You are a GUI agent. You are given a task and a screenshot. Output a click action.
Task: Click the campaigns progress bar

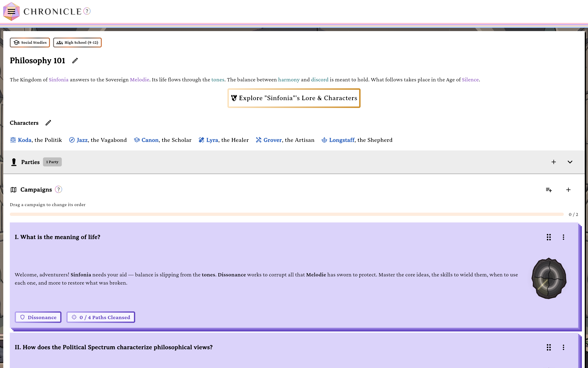(286, 214)
